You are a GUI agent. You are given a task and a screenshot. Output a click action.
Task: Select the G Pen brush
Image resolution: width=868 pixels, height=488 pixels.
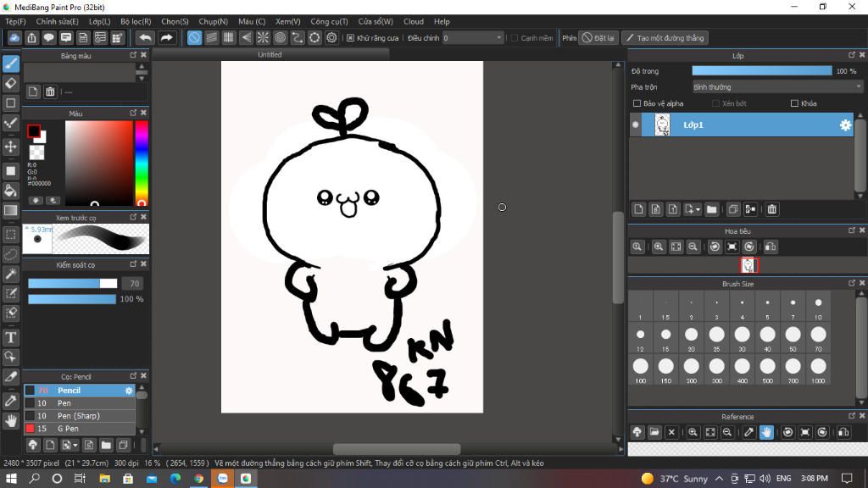click(80, 428)
